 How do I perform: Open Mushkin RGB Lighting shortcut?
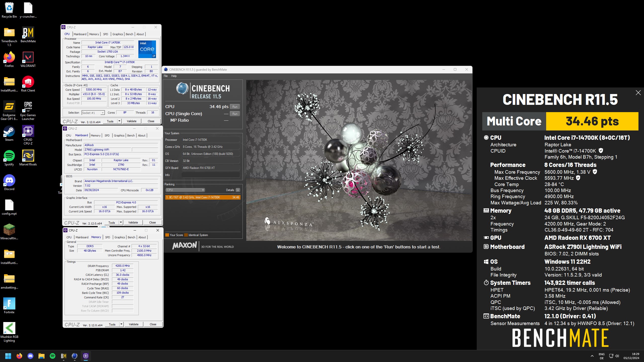click(x=9, y=332)
